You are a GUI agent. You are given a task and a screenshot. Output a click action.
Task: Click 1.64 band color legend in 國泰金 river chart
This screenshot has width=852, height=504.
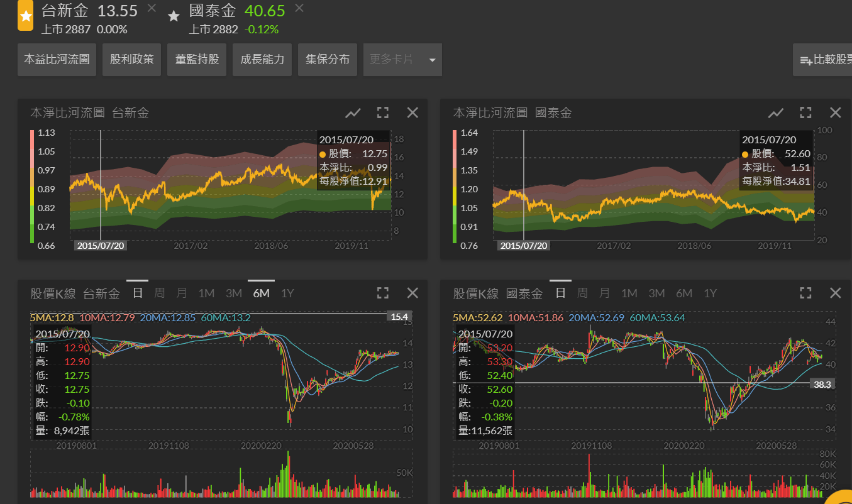point(455,140)
